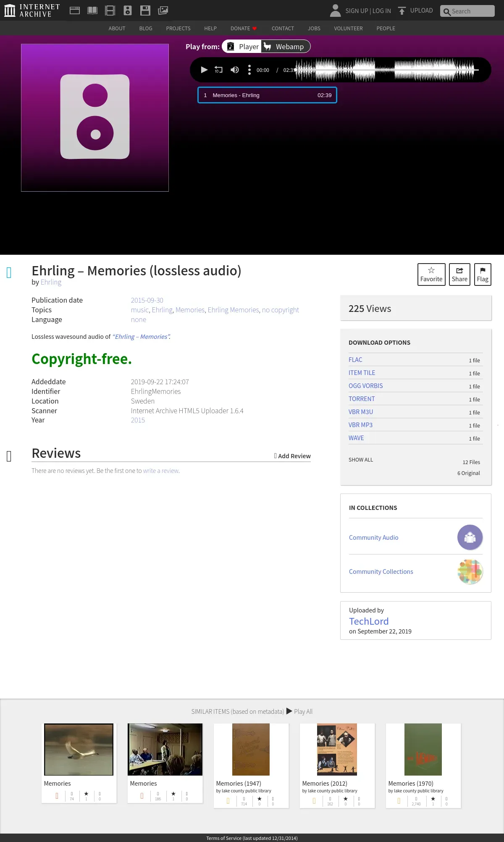
Task: Rewind the track ten seconds
Action: coord(218,70)
